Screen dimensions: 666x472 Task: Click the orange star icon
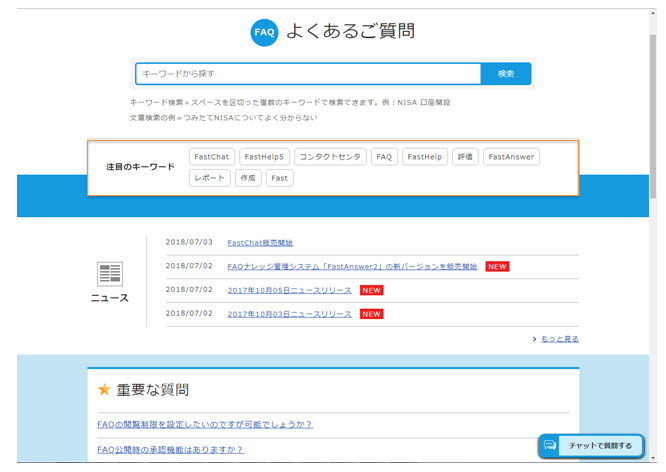[104, 390]
